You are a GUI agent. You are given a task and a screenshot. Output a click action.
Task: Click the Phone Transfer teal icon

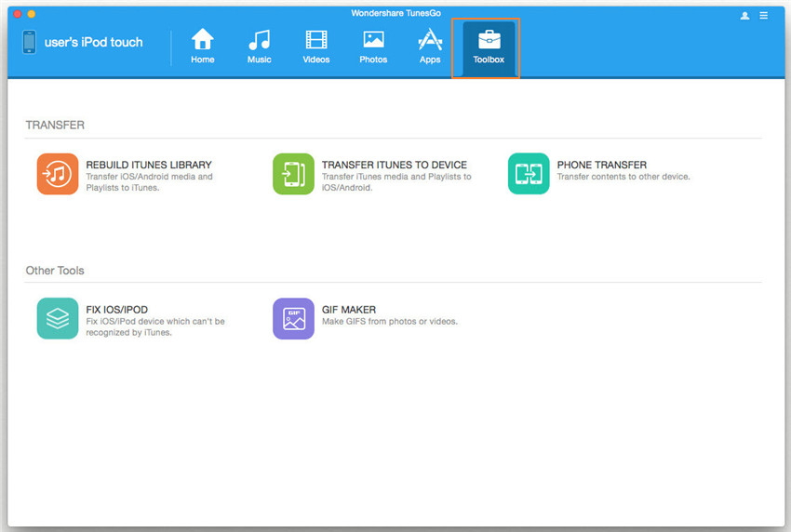(x=529, y=174)
